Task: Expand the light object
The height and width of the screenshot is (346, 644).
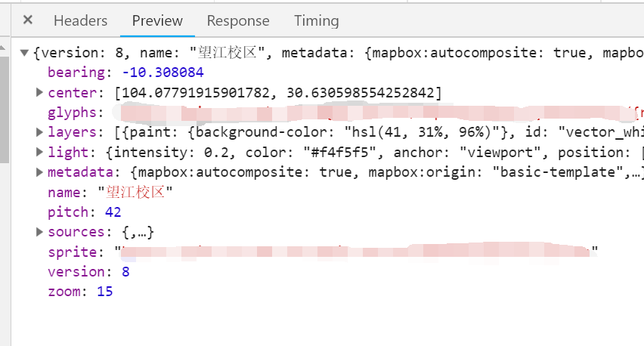Action: click(x=39, y=153)
